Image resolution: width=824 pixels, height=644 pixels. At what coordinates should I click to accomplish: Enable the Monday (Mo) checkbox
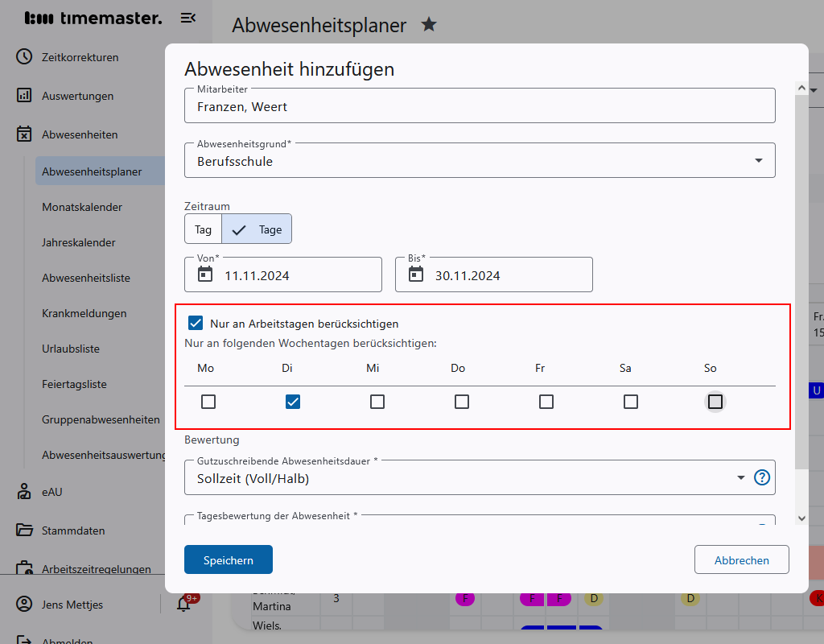click(x=208, y=402)
